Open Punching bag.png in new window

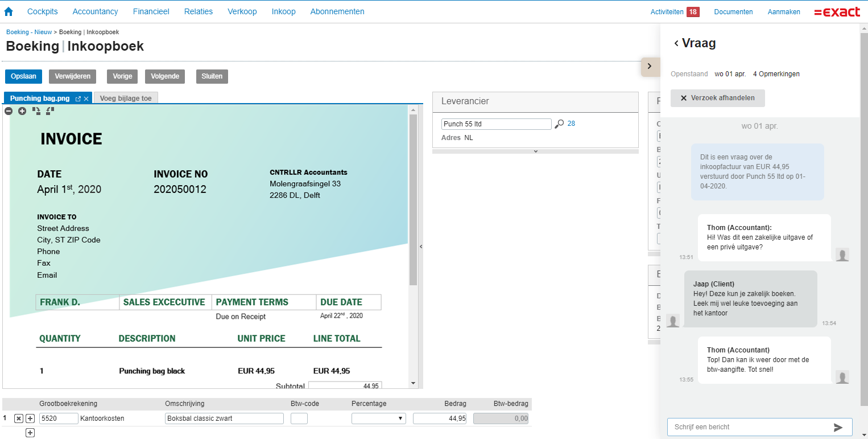click(x=78, y=99)
